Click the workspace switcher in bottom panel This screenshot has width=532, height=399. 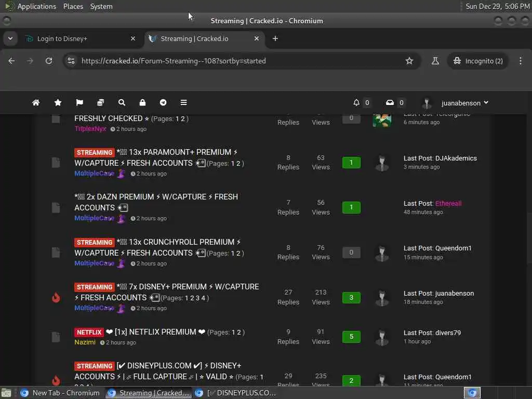click(x=472, y=393)
